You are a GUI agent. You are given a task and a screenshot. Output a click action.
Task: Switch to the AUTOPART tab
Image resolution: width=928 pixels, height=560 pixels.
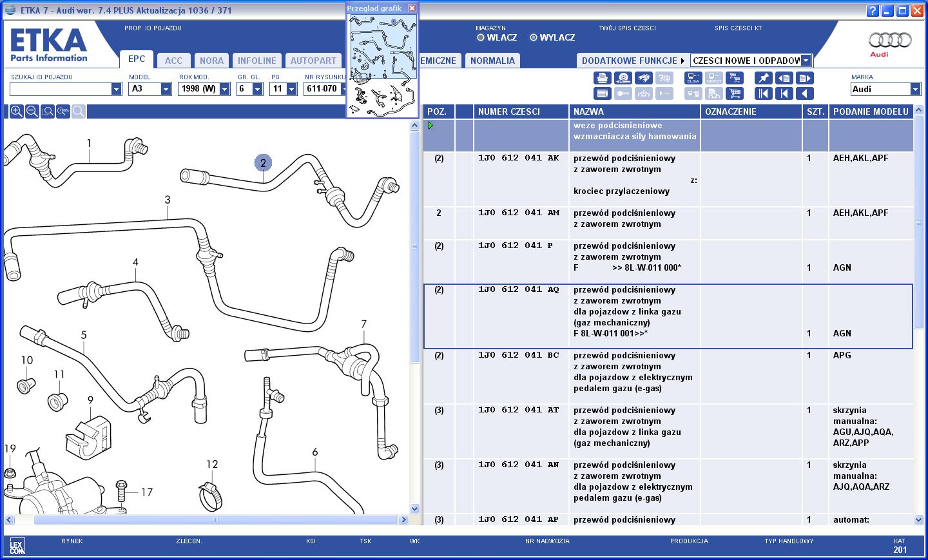(x=313, y=61)
